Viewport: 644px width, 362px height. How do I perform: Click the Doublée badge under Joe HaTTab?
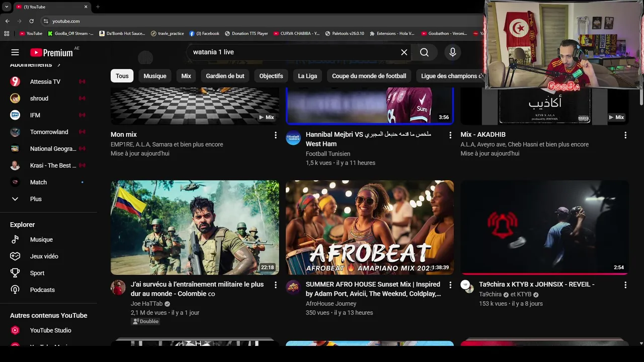coord(146,321)
